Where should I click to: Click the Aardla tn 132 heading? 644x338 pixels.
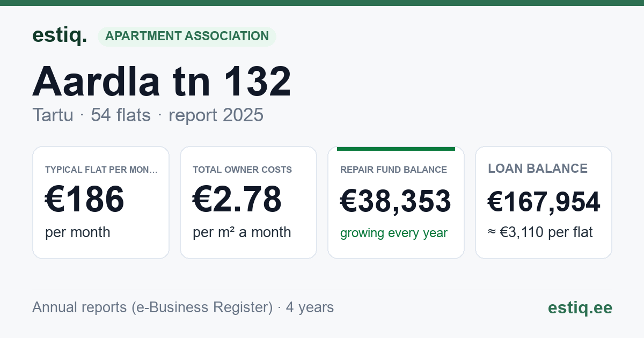pos(162,82)
